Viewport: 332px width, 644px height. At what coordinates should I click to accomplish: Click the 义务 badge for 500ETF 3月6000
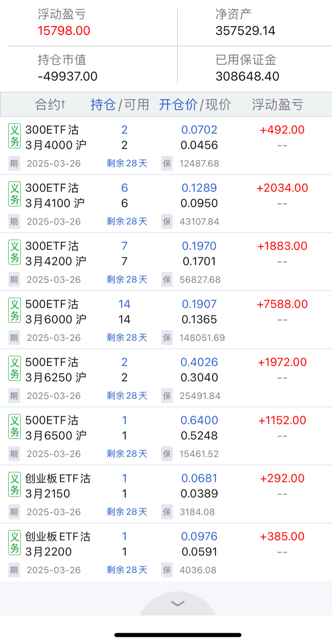click(15, 310)
